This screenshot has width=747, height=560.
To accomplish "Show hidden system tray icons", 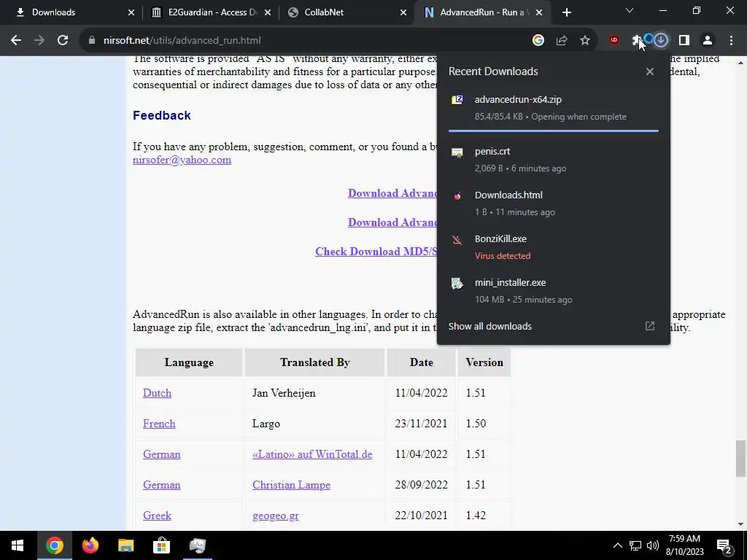I will (617, 545).
